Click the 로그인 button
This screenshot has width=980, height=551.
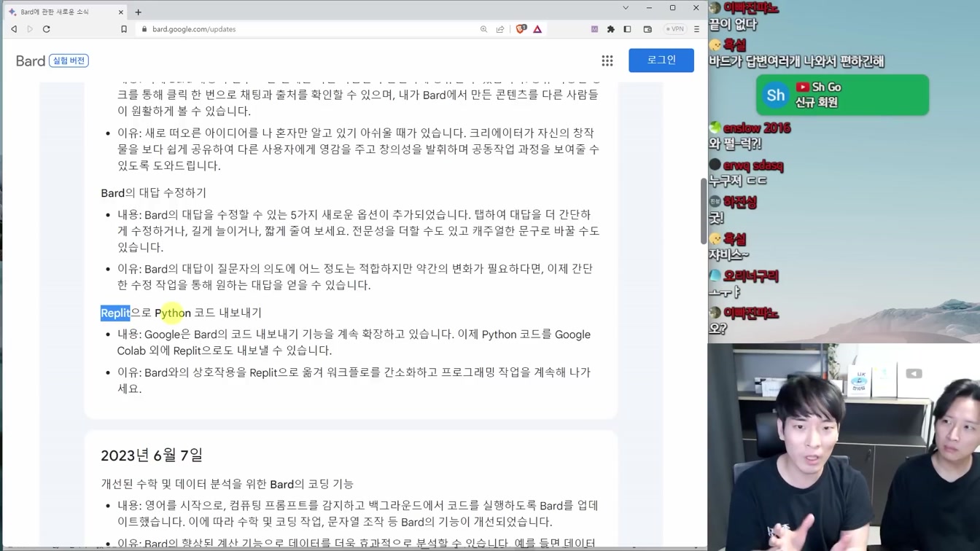(x=661, y=60)
